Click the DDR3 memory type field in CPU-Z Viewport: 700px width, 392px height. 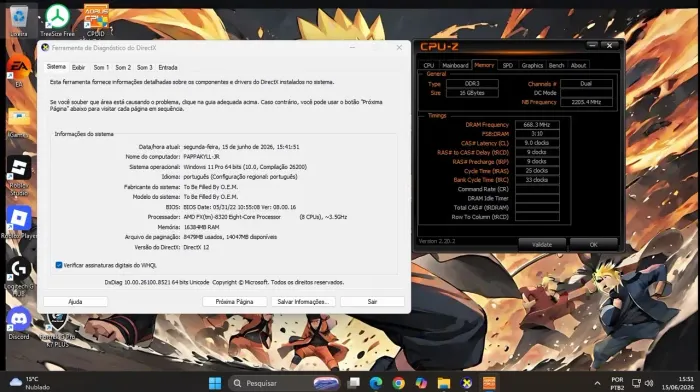[x=472, y=83]
